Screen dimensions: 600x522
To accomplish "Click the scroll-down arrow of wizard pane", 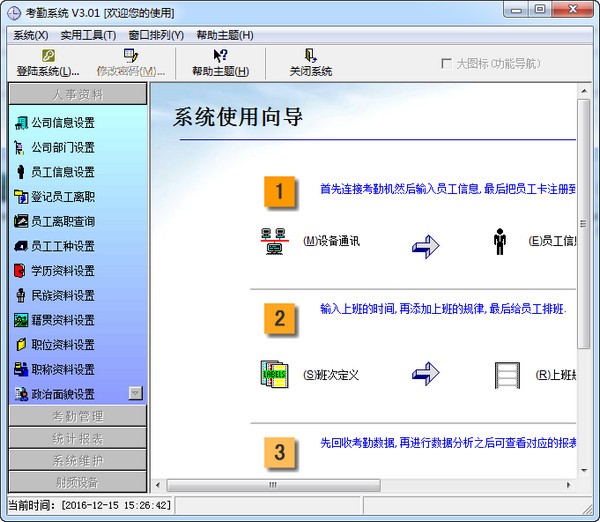I will tap(584, 470).
